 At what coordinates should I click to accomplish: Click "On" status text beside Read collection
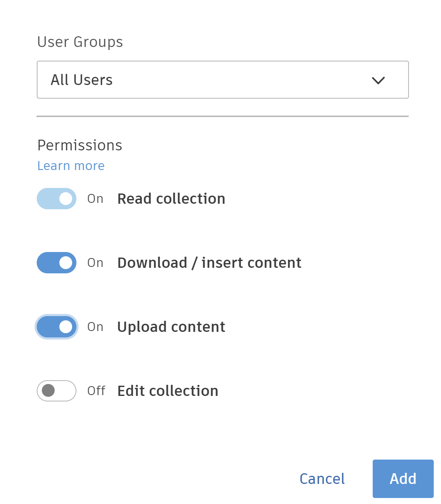(x=96, y=199)
